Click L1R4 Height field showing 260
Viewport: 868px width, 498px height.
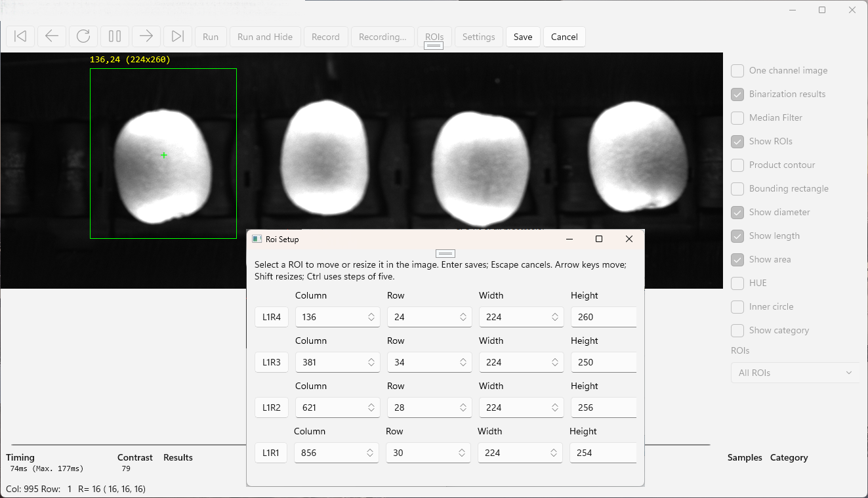coord(604,317)
